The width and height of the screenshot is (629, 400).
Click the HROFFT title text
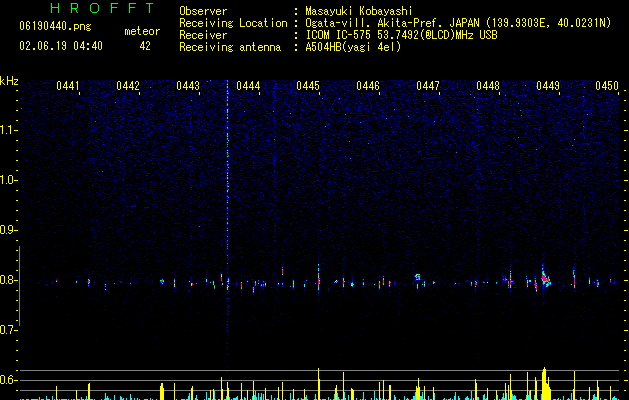pos(103,8)
